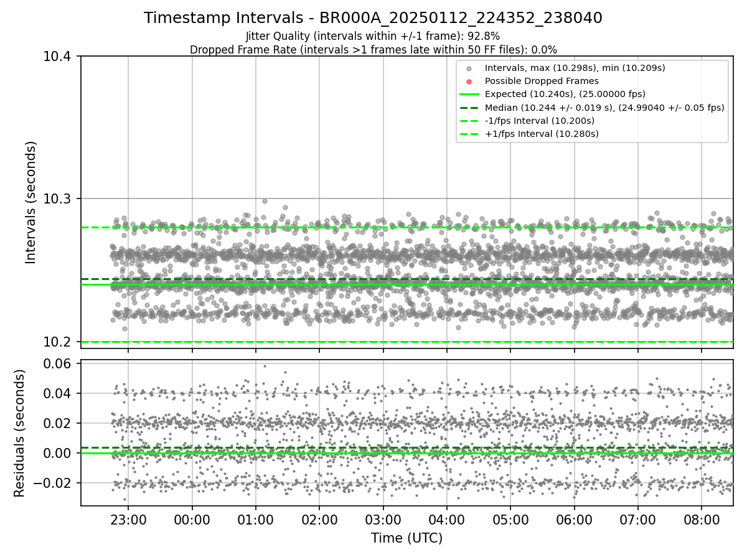Click legend entry 'Median (10.244 +/- 0.019 s)'

pos(604,107)
